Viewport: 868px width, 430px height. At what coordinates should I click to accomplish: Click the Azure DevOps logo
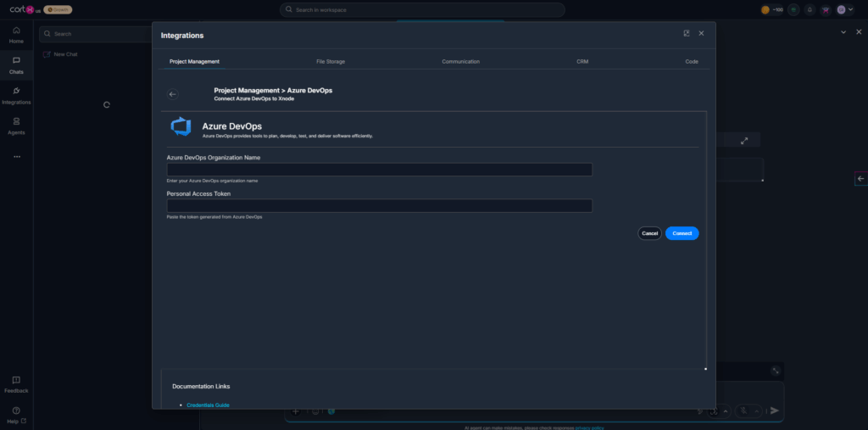pyautogui.click(x=181, y=126)
